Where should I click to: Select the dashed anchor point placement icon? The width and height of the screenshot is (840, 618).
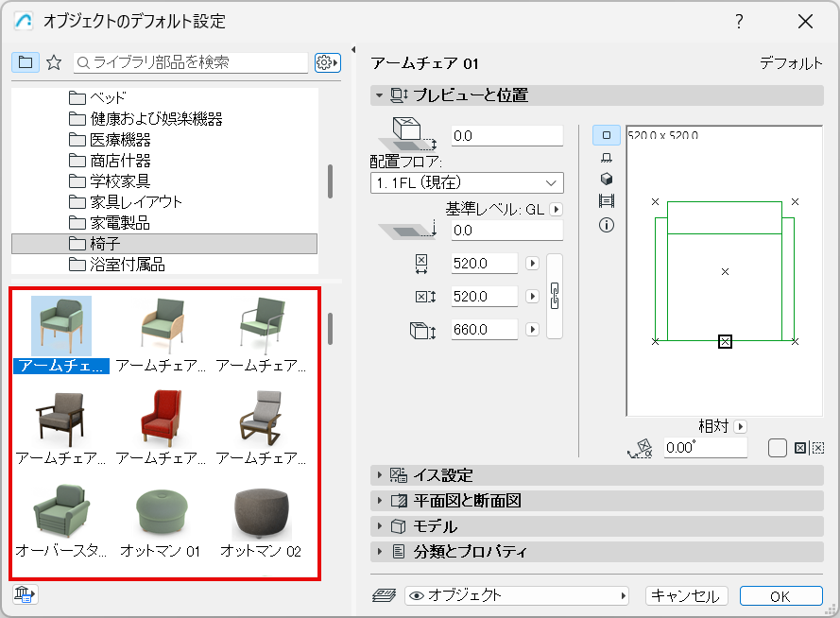[817, 448]
